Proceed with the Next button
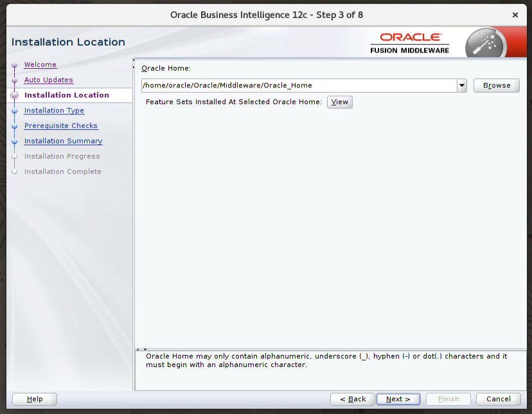The height and width of the screenshot is (414, 532). [x=398, y=399]
